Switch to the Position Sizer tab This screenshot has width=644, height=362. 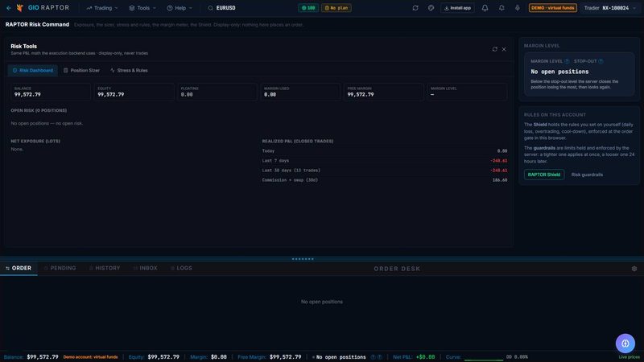[x=81, y=71]
